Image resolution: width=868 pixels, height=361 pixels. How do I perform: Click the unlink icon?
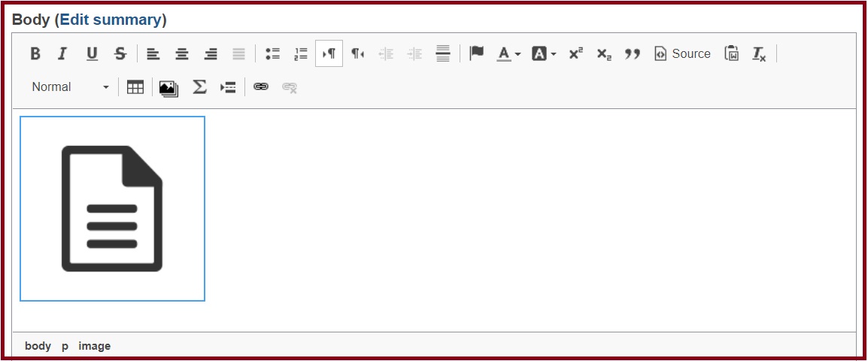coord(290,87)
